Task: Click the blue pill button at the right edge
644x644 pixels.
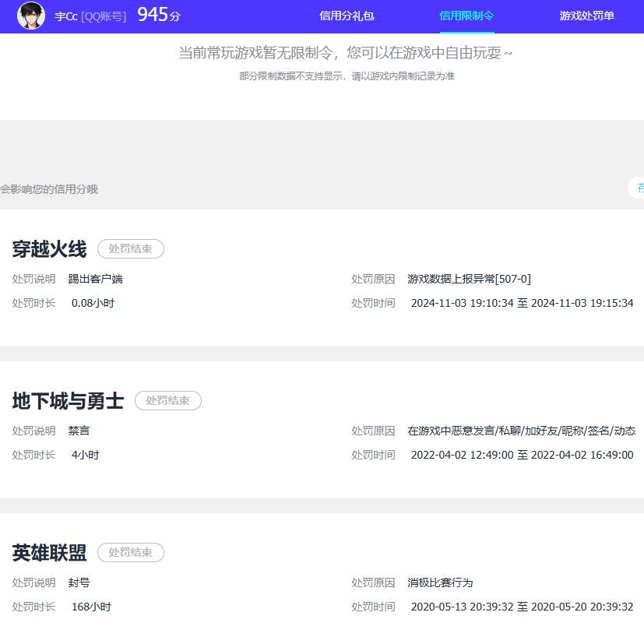Action: 639,188
